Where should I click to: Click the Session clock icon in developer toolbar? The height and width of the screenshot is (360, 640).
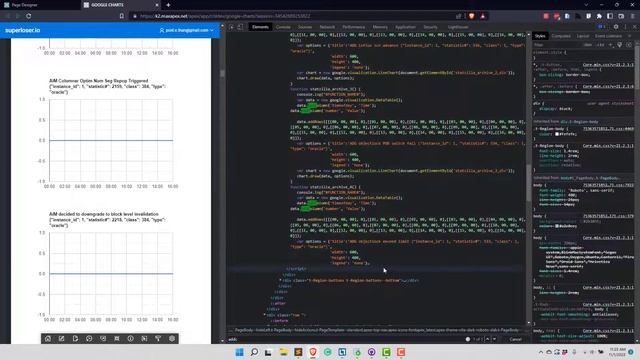(89, 338)
